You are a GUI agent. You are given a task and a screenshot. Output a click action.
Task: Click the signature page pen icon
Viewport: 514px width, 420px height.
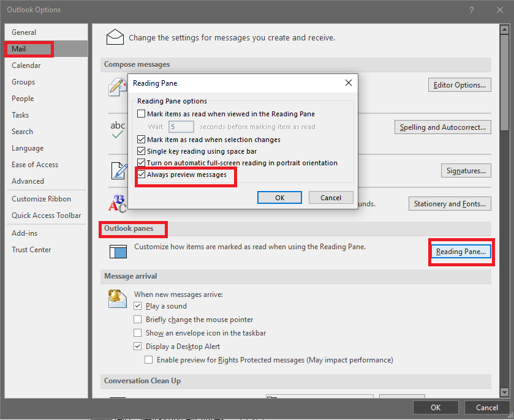pos(119,171)
